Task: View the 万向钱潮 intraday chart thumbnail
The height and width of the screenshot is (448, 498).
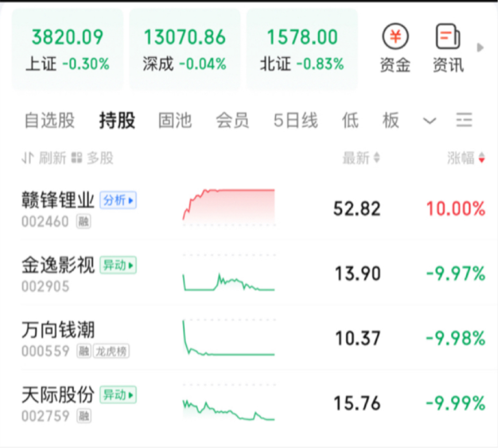Action: point(229,338)
